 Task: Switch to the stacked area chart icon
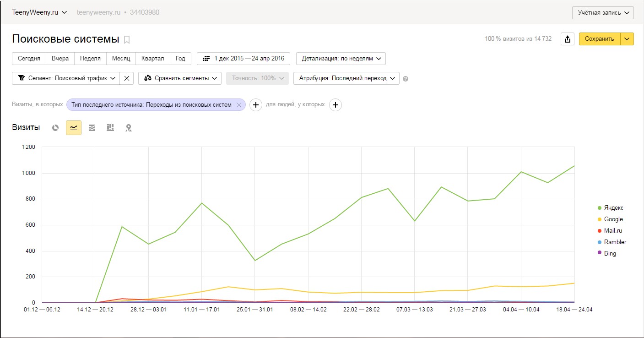pos(92,128)
